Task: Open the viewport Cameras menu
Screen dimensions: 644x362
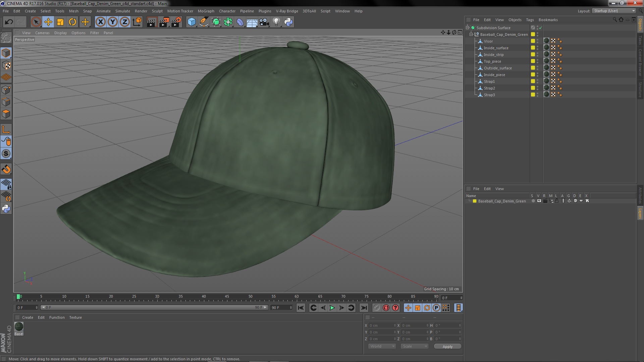Action: 42,33
